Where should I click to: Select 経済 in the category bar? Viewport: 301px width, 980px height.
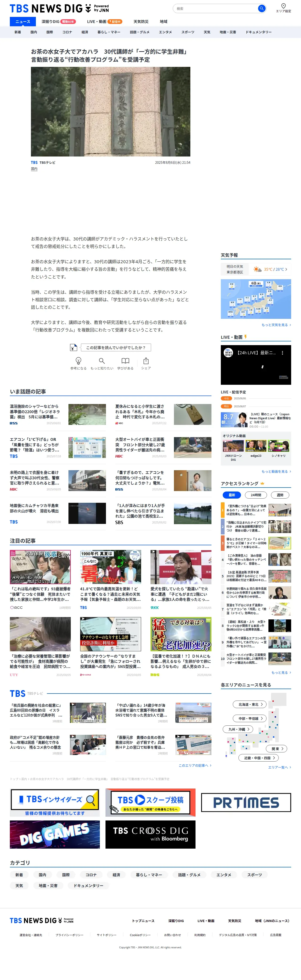(x=85, y=32)
